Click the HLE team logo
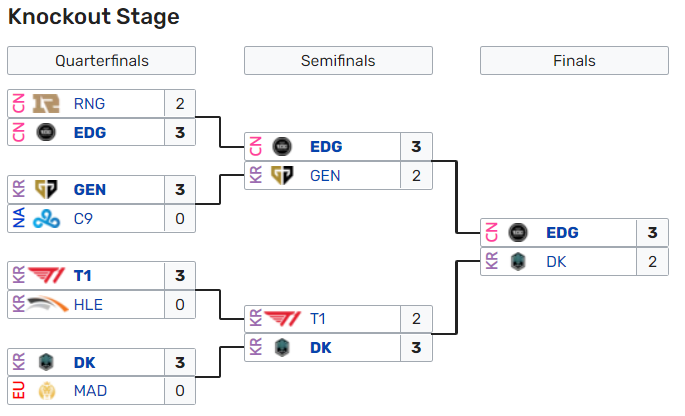 (x=46, y=304)
